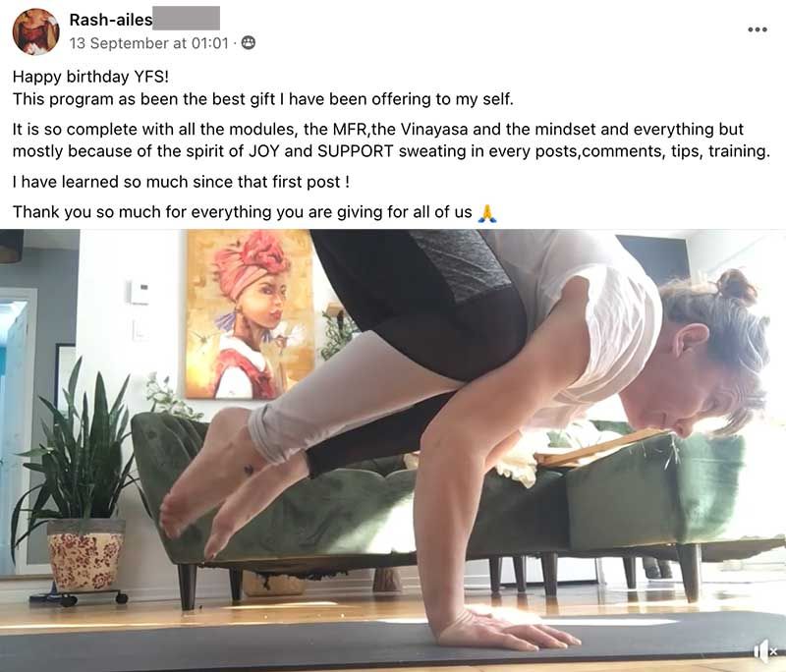The width and height of the screenshot is (786, 672).
Task: Open the 13 September at 01:01 timestamp link
Action: [149, 43]
